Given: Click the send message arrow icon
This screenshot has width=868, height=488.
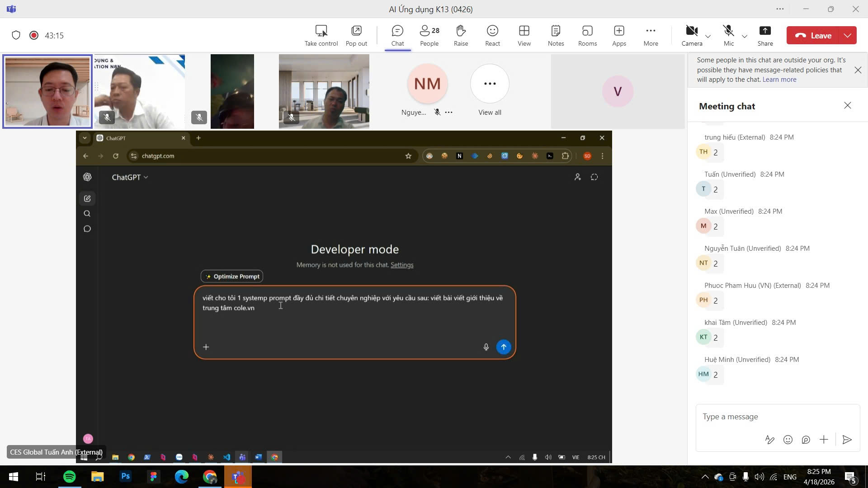Looking at the screenshot, I should click(847, 440).
